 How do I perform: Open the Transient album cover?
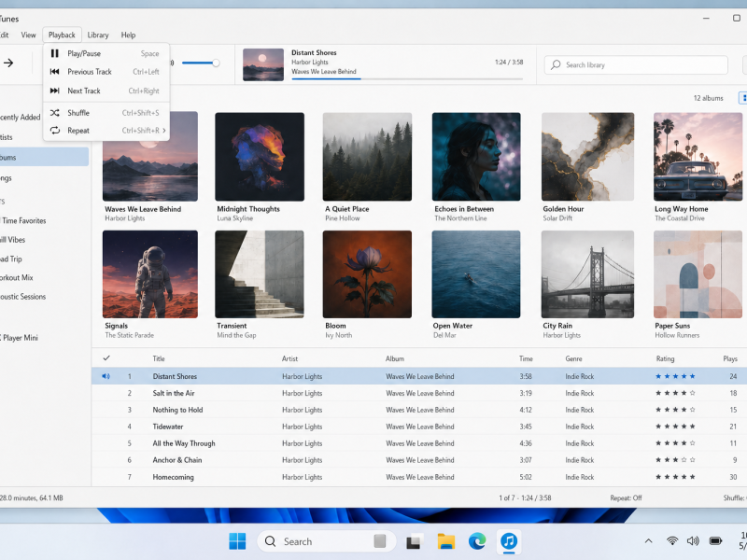pos(260,274)
